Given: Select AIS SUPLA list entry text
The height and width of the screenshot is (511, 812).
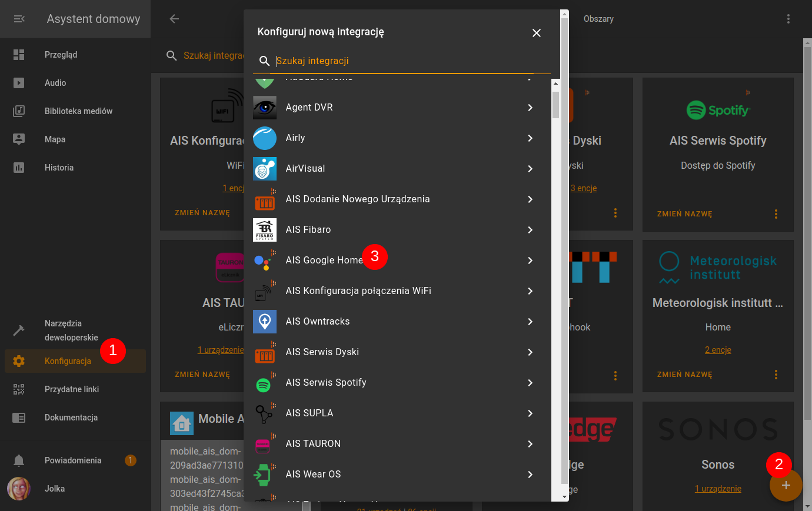Looking at the screenshot, I should [310, 413].
